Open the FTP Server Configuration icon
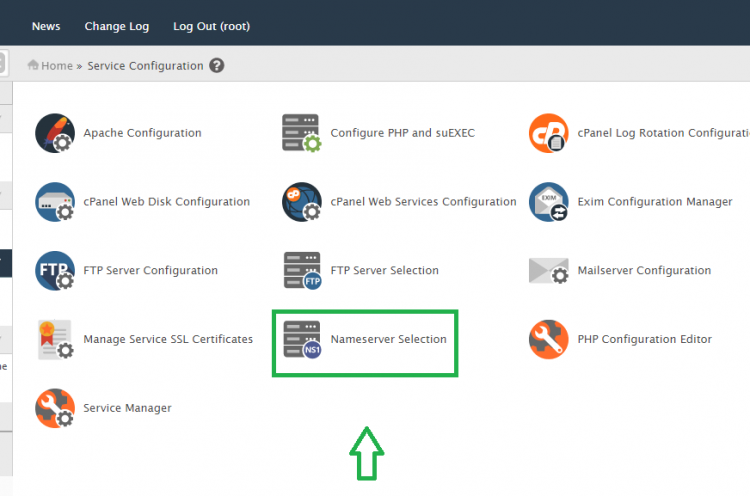 55,271
